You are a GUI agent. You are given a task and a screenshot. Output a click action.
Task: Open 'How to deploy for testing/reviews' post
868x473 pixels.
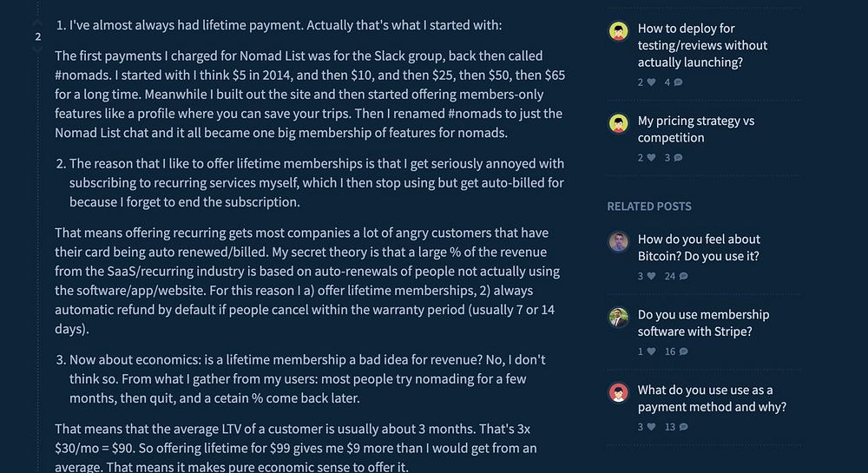[702, 45]
